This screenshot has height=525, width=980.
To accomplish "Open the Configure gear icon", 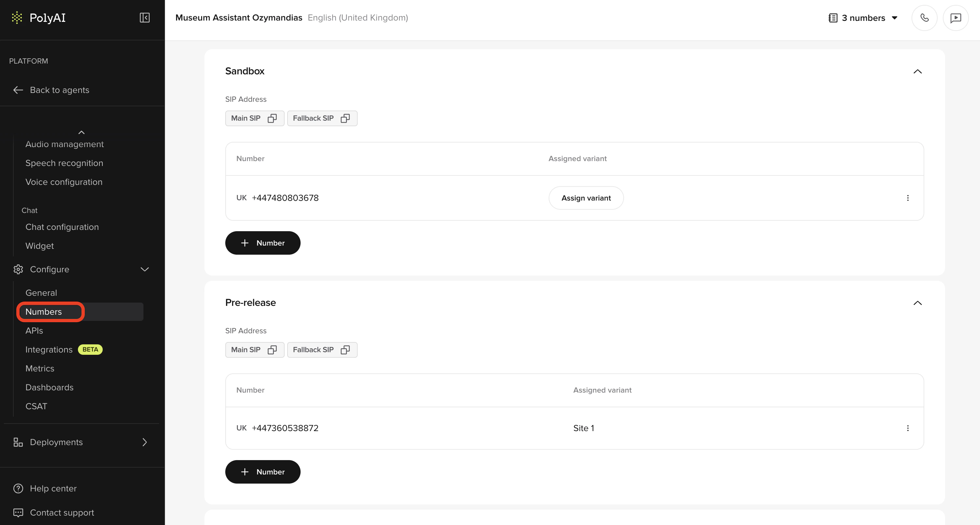I will click(18, 269).
